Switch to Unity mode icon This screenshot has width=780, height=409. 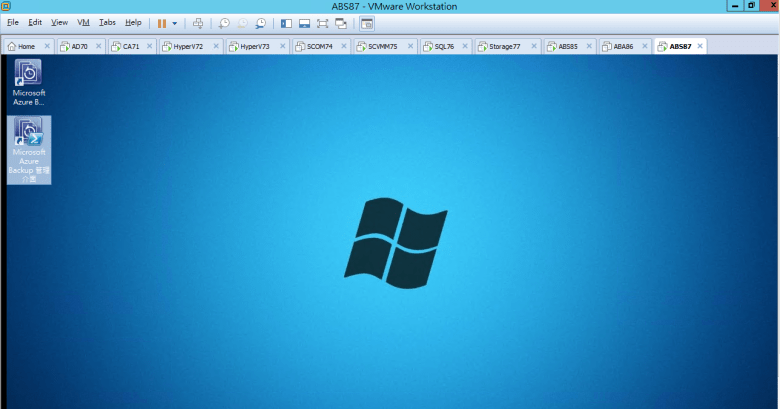coord(341,22)
